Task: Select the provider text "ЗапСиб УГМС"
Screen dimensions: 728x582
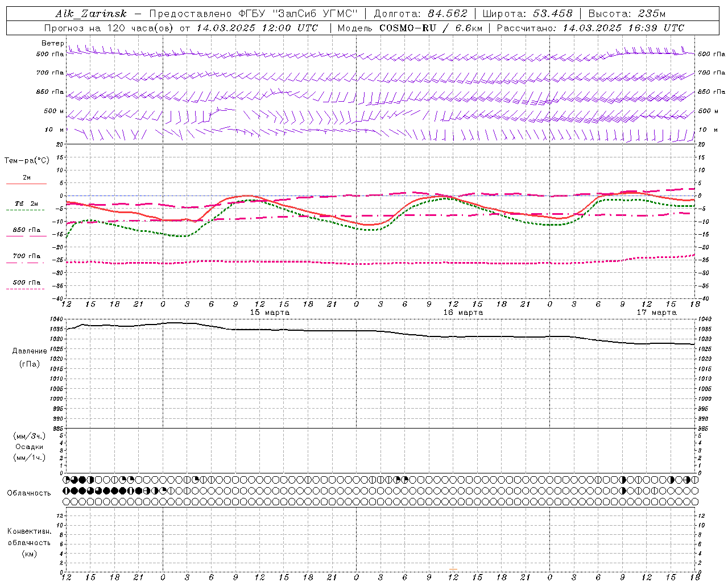Action: [316, 14]
